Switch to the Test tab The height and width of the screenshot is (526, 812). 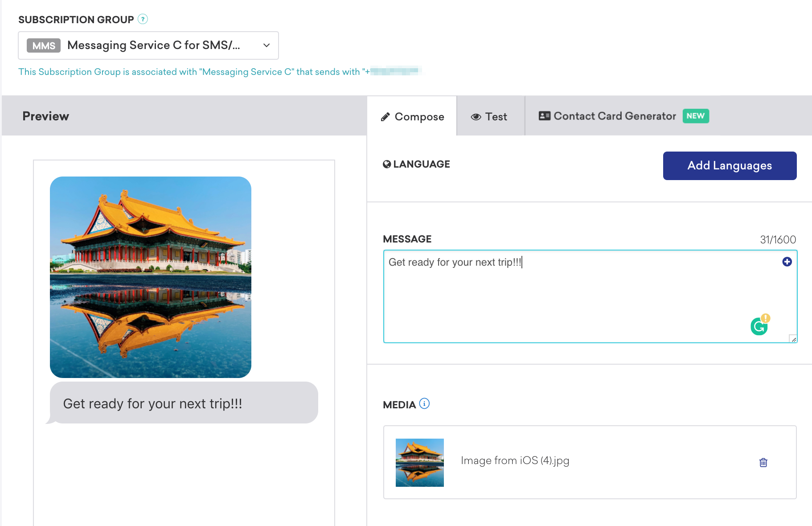click(x=490, y=116)
